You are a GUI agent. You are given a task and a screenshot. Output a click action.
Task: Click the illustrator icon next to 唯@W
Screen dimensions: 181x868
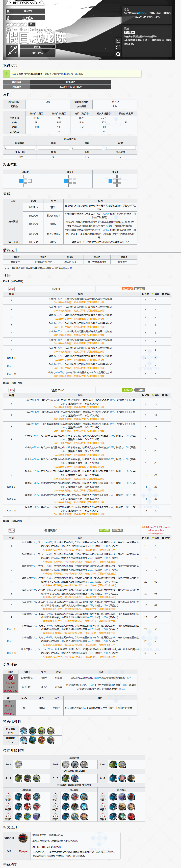pyautogui.click(x=8, y=11)
